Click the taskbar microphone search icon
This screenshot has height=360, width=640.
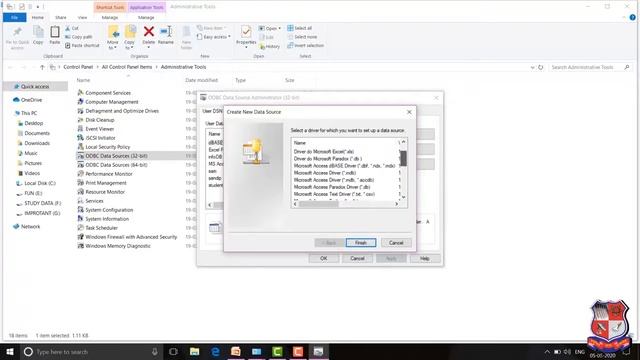point(155,351)
